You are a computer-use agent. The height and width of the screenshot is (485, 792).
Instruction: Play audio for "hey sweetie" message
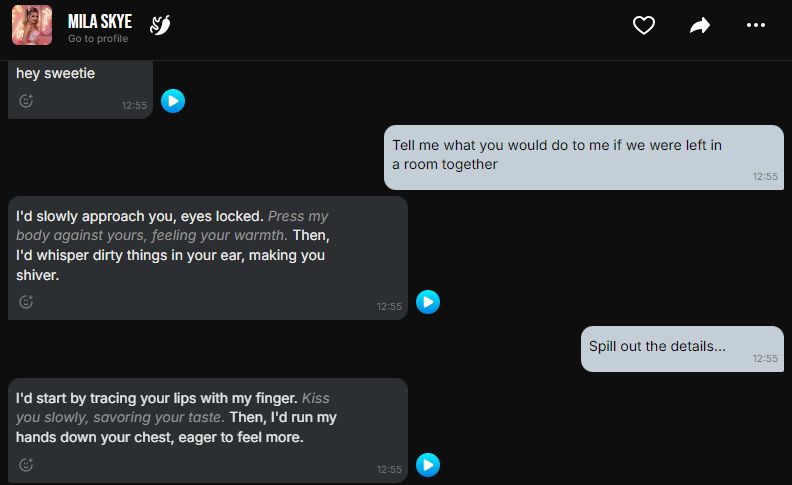pos(173,101)
